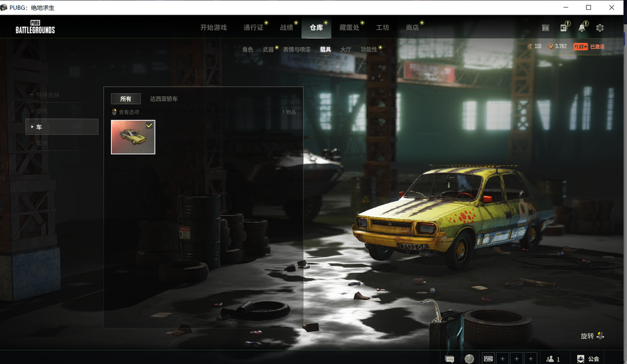Image resolution: width=627 pixels, height=364 pixels.
Task: Open the 藏匿处 tab
Action: (349, 27)
